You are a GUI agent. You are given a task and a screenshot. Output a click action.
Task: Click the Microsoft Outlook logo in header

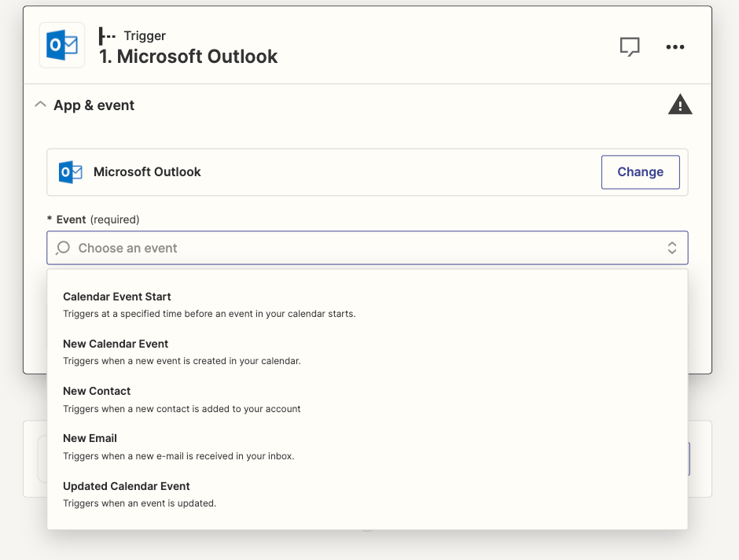click(x=62, y=46)
